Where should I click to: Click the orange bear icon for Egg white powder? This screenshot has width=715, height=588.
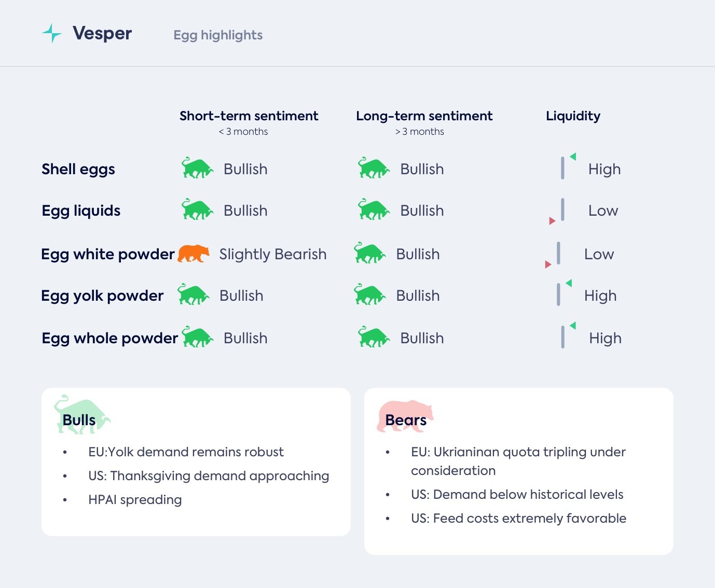pos(194,254)
